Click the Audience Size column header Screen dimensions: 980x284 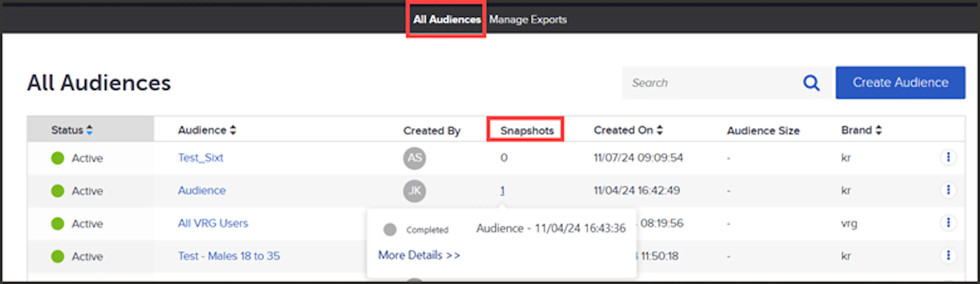coord(763,130)
